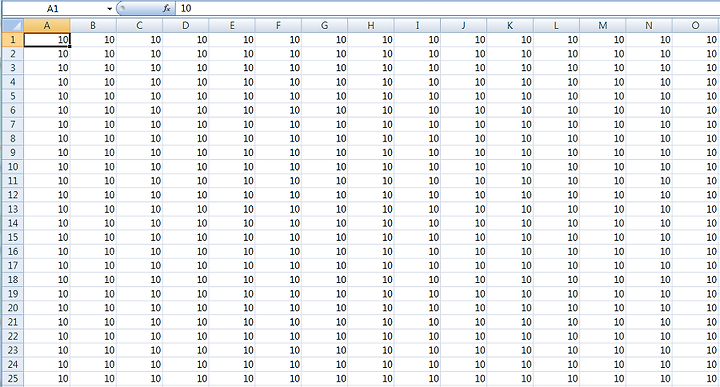Image resolution: width=720 pixels, height=387 pixels.
Task: Select column C header
Action: click(x=140, y=25)
